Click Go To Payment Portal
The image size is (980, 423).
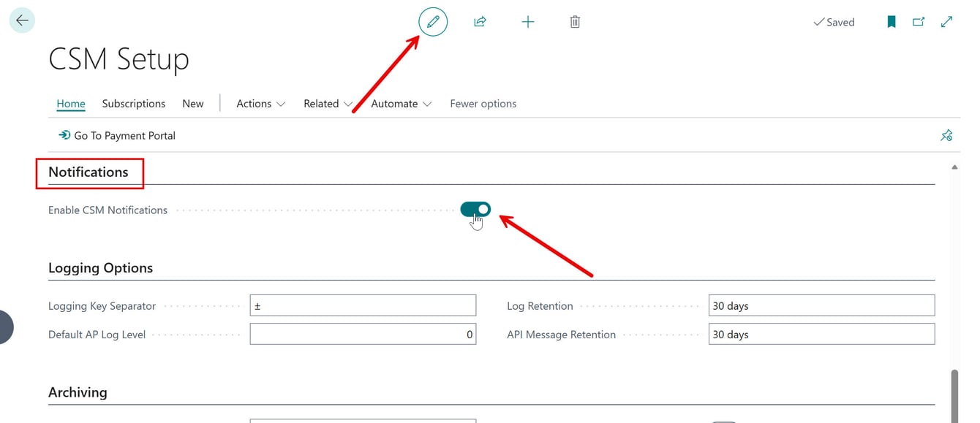[x=117, y=135]
